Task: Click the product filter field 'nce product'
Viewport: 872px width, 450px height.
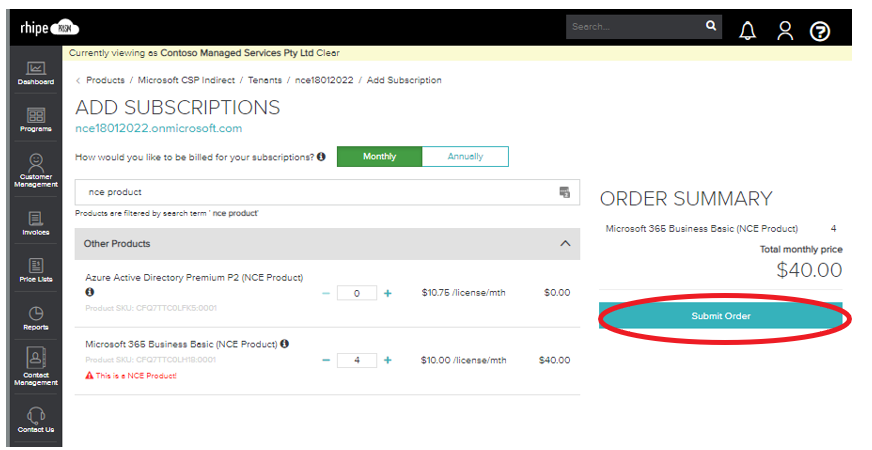Action: [x=327, y=192]
